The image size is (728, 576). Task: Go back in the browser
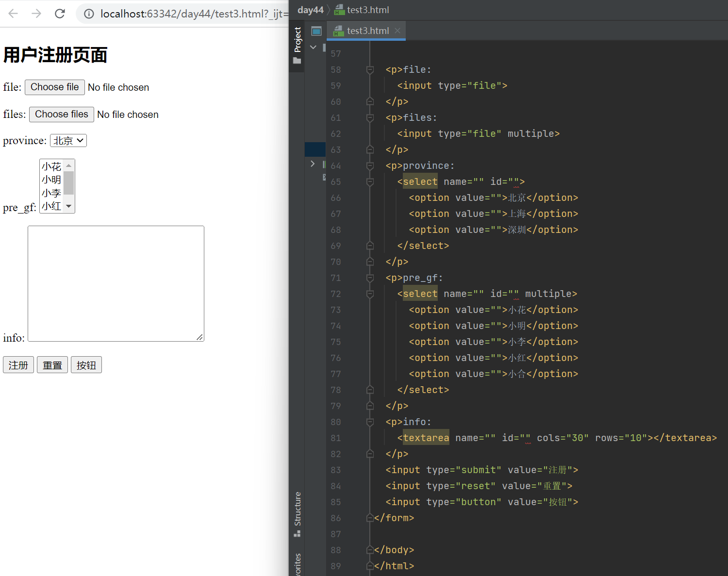[x=13, y=14]
